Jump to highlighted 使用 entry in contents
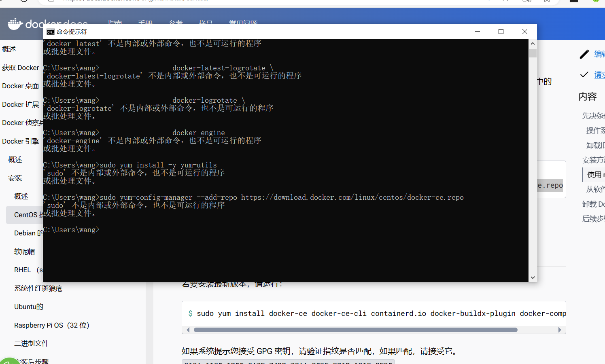The image size is (605, 364). [596, 174]
